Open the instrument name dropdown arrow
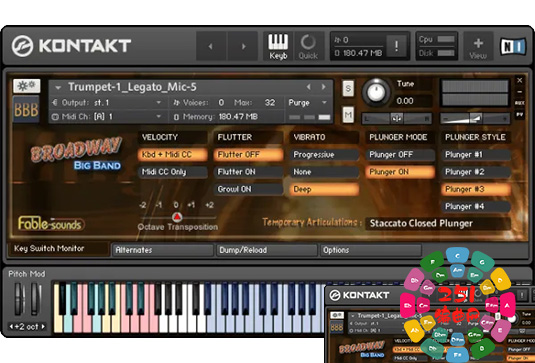This screenshot has height=363, width=535. [58, 88]
